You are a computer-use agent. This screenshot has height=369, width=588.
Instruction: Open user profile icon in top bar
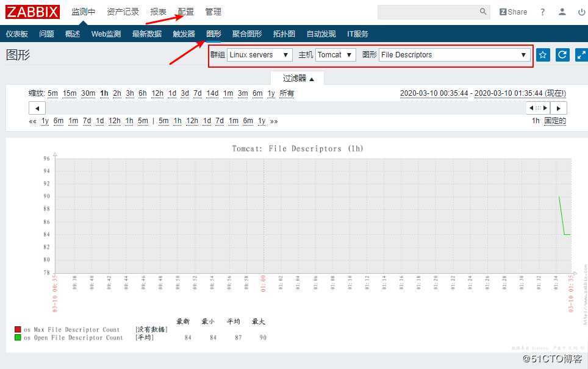pyautogui.click(x=562, y=12)
